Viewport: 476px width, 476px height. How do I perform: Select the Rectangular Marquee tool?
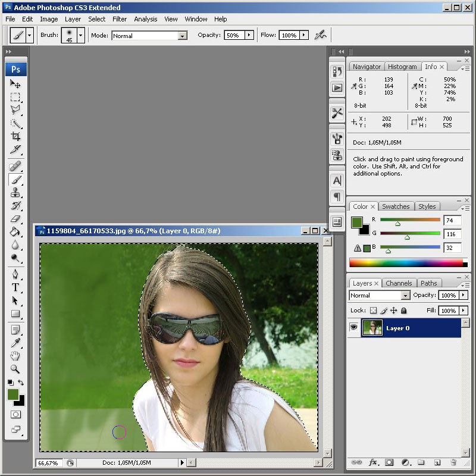pyautogui.click(x=15, y=97)
